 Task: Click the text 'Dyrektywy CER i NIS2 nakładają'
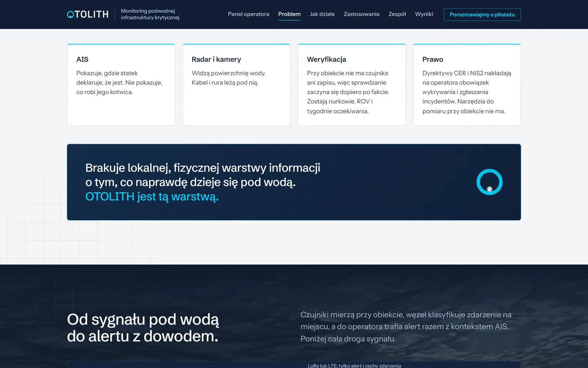pyautogui.click(x=467, y=73)
